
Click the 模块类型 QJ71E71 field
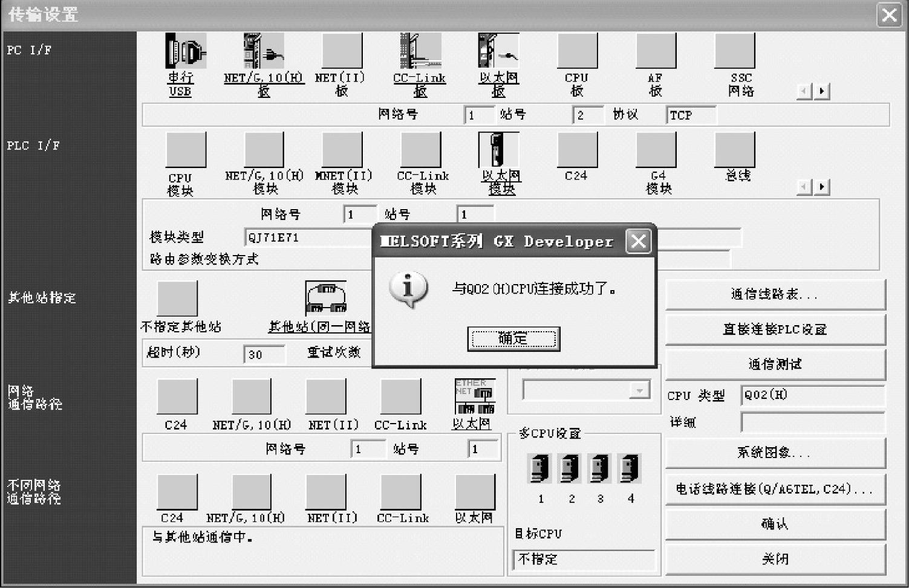[x=308, y=237]
